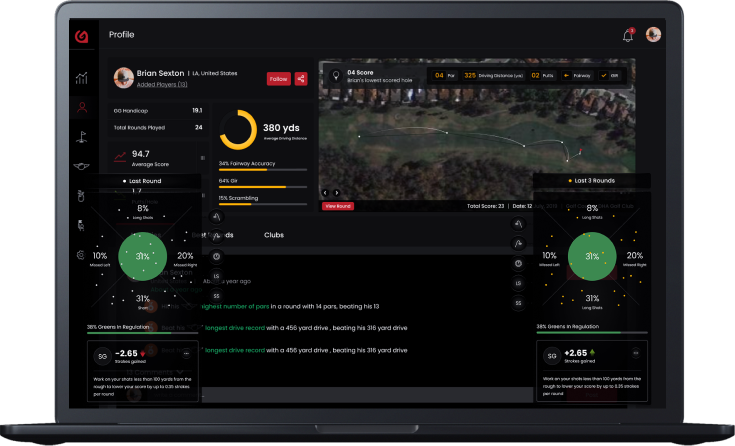The height and width of the screenshot is (446, 735).
Task: Open the statistics chart icon in sidebar
Action: pyautogui.click(x=81, y=78)
